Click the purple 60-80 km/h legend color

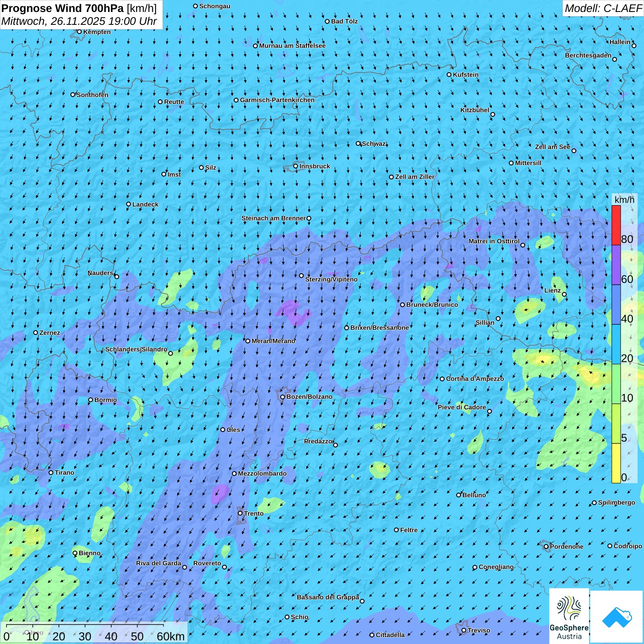click(x=616, y=265)
